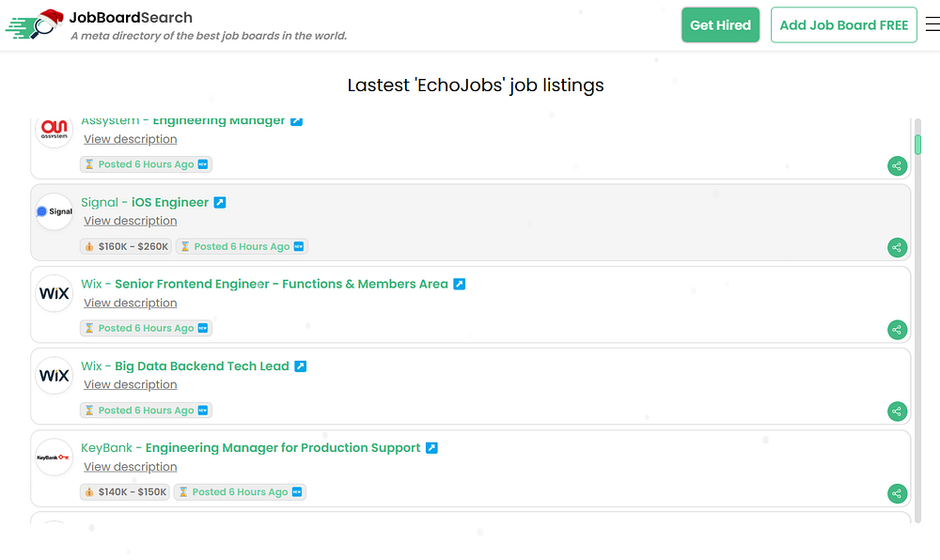This screenshot has height=560, width=940.
Task: Click the NEW badge on Wix Senior Frontend listing
Action: [203, 328]
